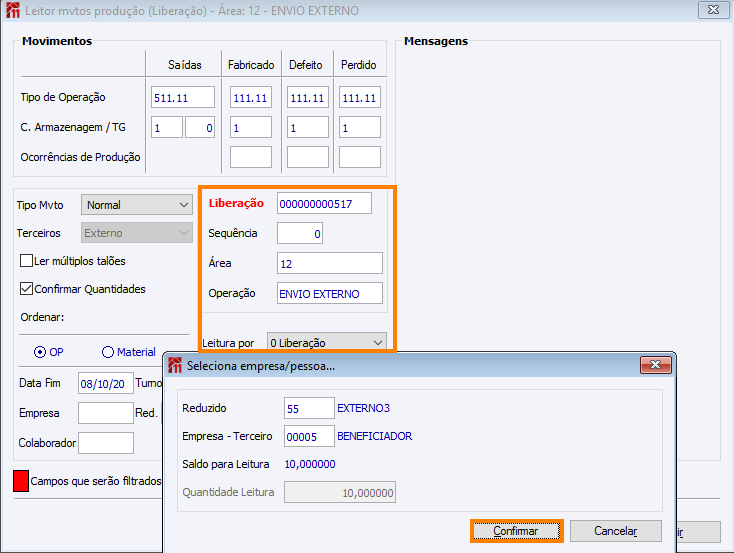Click the Sequência field
Viewport: 734px width, 553px height.
pos(300,233)
